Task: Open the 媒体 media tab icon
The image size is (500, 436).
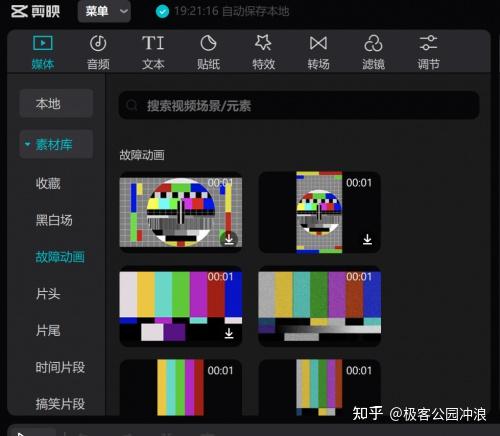Action: [x=43, y=43]
